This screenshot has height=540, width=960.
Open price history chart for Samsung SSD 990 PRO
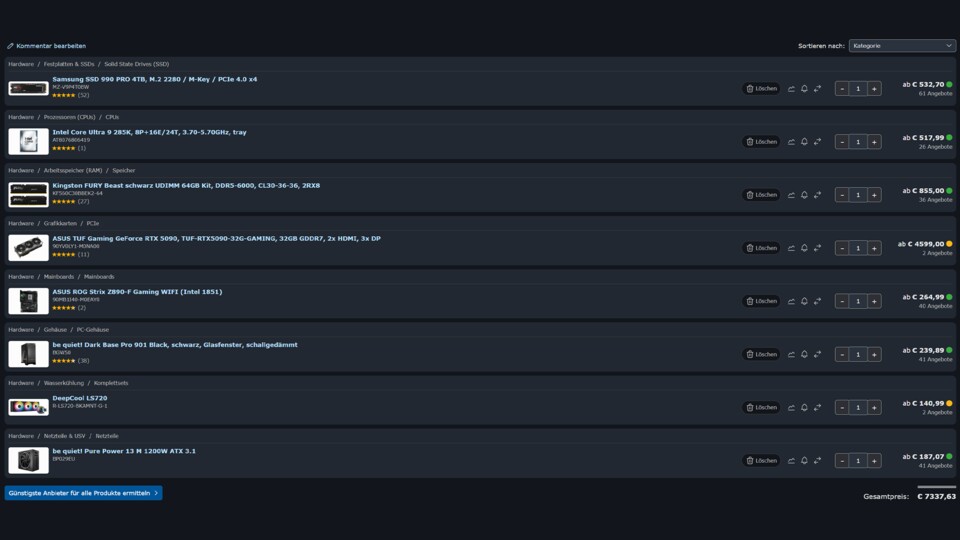point(791,89)
